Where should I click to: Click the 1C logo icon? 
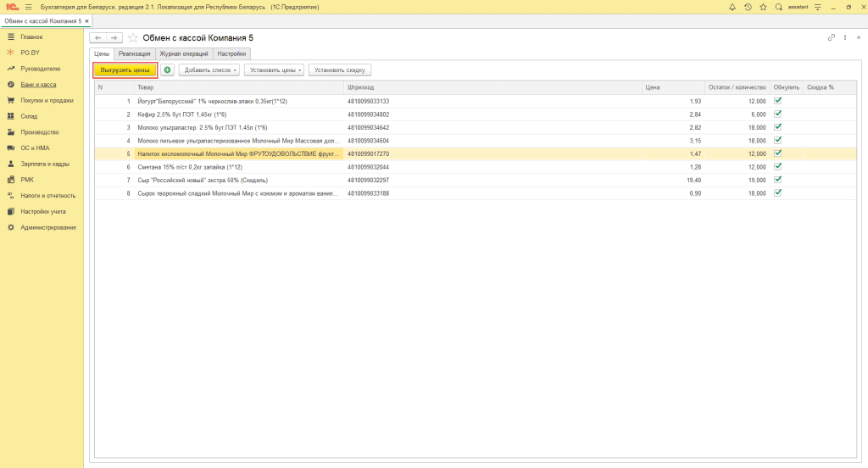tap(12, 7)
